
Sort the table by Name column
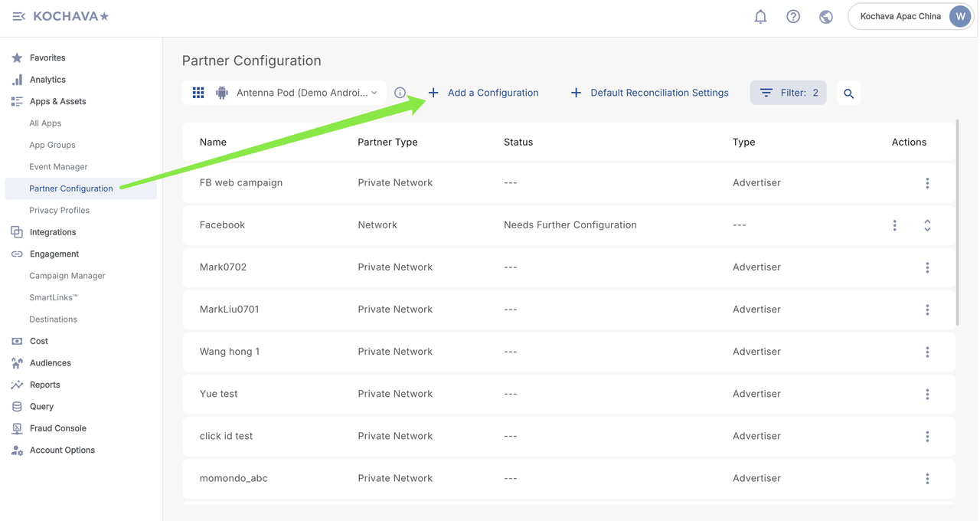[x=213, y=142]
